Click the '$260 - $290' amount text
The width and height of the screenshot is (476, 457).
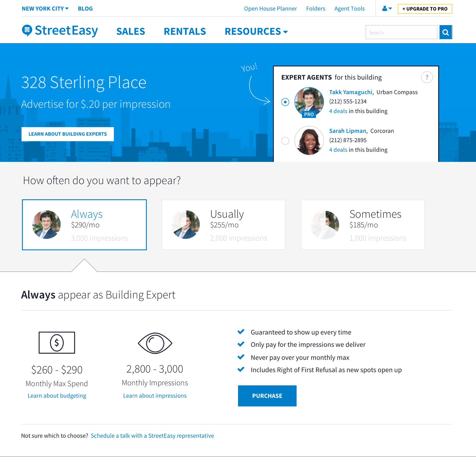click(x=57, y=370)
